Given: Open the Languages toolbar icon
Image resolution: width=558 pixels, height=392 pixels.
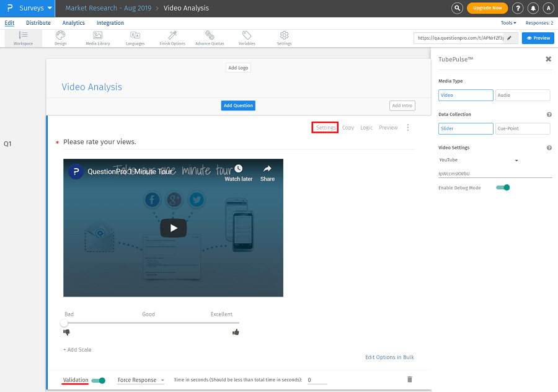Looking at the screenshot, I should point(135,36).
